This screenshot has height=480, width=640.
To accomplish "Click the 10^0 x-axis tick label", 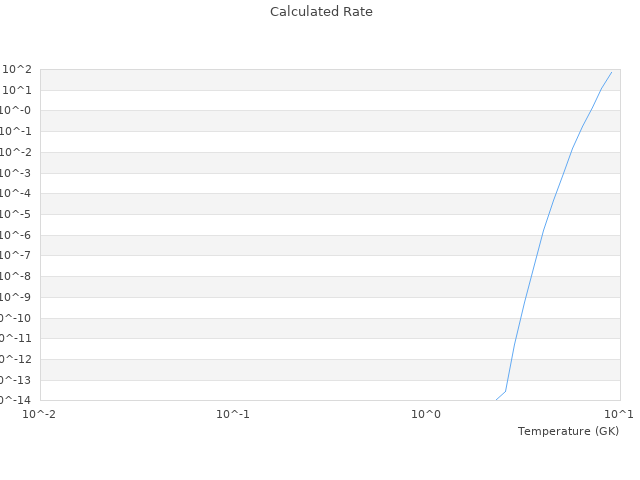I will (x=426, y=413).
